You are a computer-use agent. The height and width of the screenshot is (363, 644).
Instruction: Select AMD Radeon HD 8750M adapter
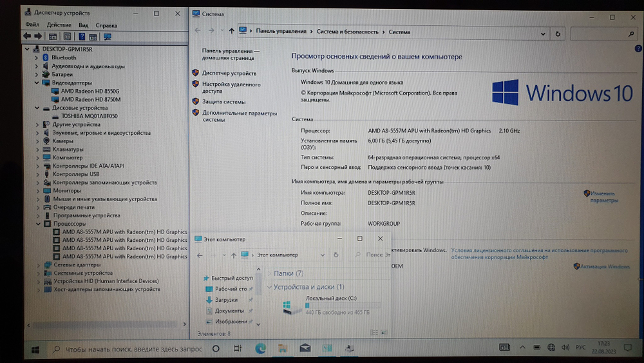coord(91,99)
